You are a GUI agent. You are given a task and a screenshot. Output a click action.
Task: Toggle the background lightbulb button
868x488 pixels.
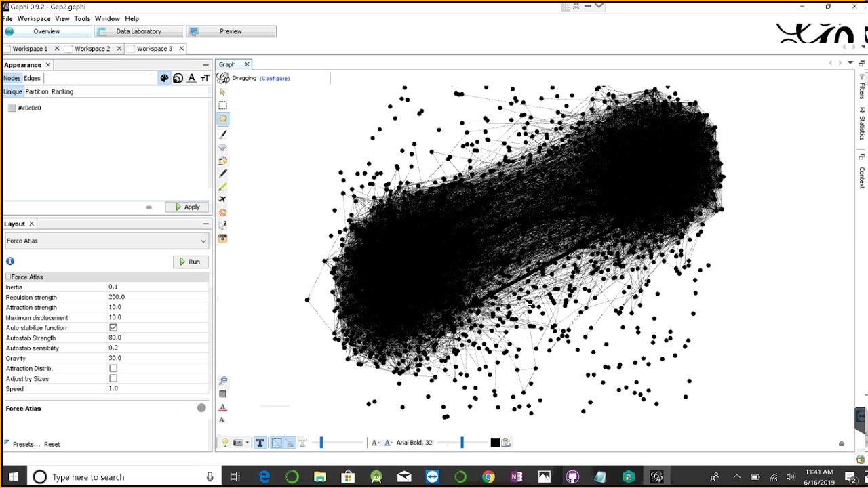coord(225,443)
